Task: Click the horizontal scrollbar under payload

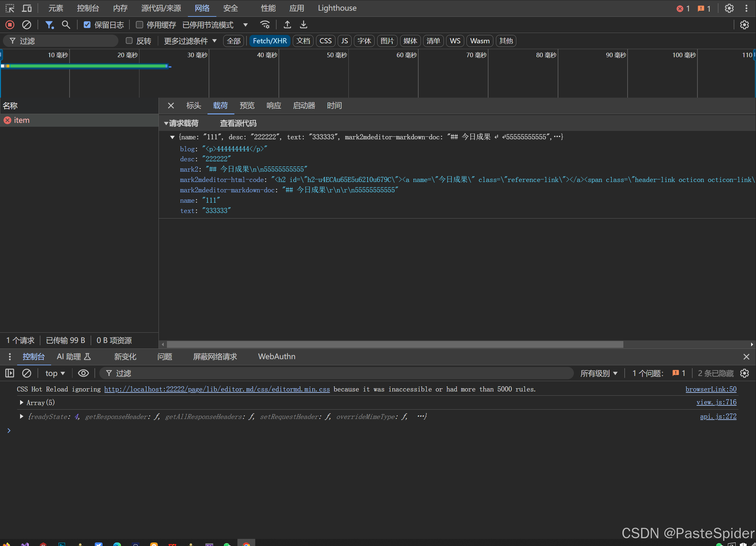Action: (395, 344)
